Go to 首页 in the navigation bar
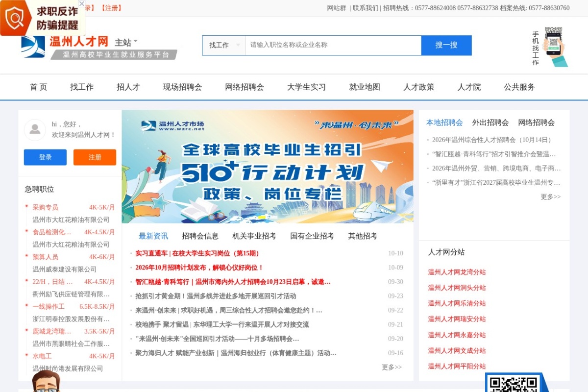The height and width of the screenshot is (392, 588). pos(39,87)
